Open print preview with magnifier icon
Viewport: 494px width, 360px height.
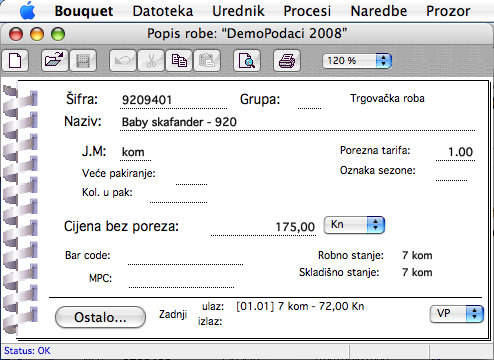[247, 61]
